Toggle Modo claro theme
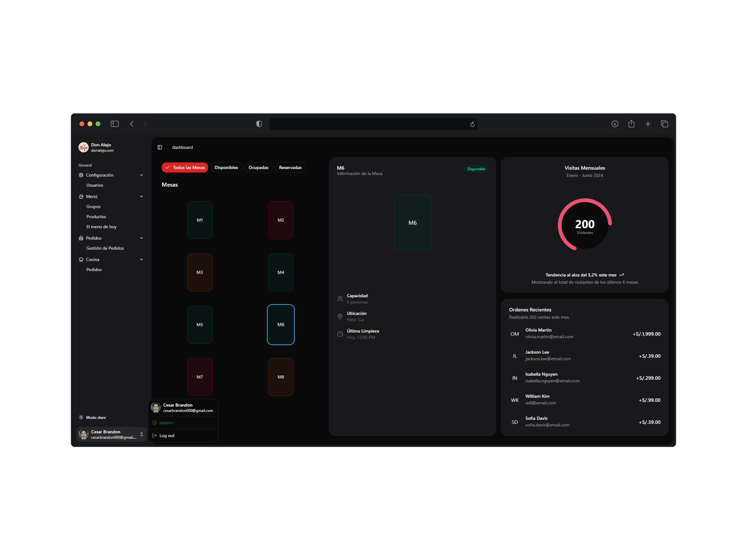The width and height of the screenshot is (747, 560). [x=92, y=417]
